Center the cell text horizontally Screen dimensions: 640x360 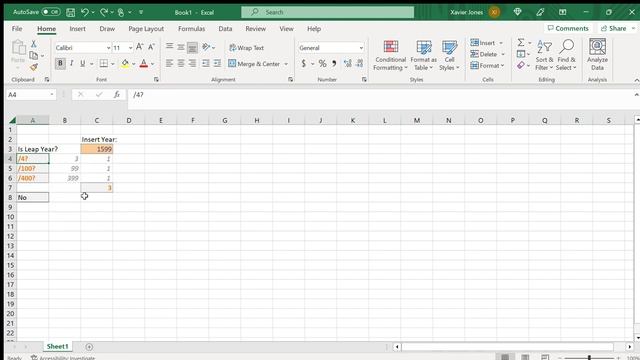coord(181,63)
